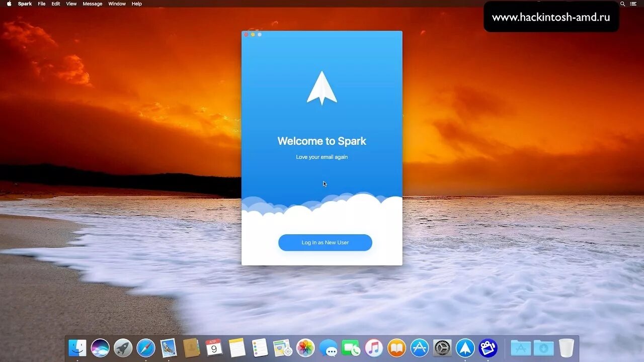Viewport: 644px width, 362px height.
Task: Open Messages app in the Dock
Action: 329,348
